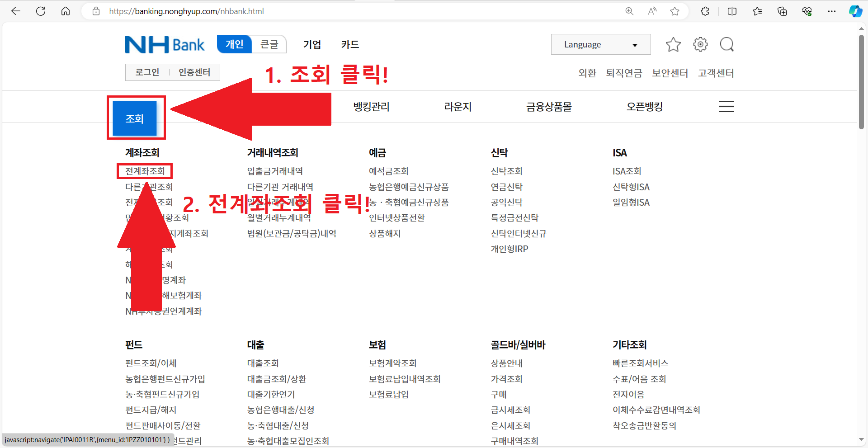Toggle split screen view icon
Screen dimensions: 868x448
click(732, 11)
